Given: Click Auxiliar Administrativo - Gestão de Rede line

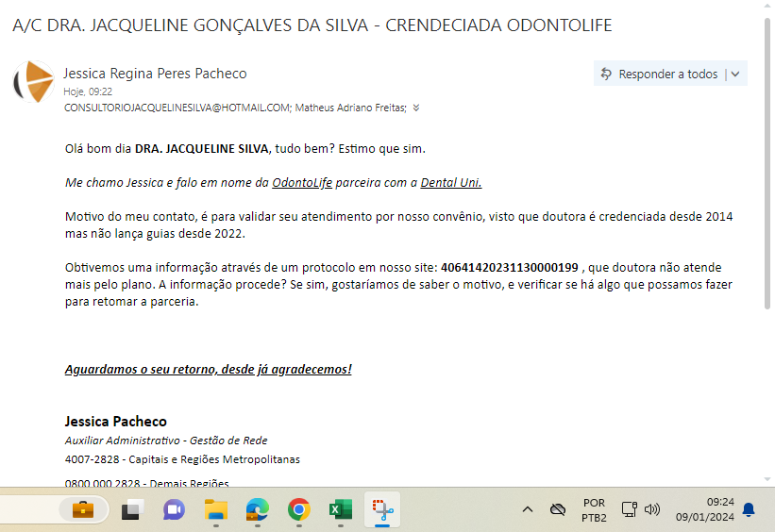Looking at the screenshot, I should click(166, 441).
